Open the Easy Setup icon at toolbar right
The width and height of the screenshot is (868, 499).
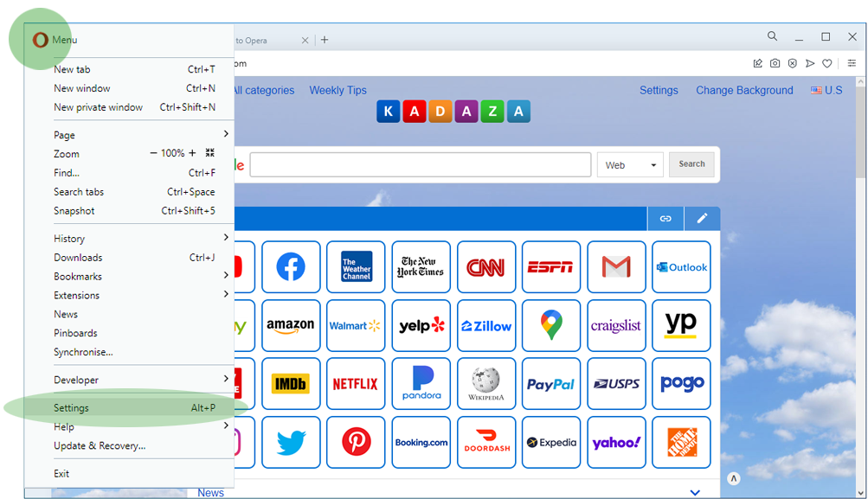pyautogui.click(x=852, y=63)
